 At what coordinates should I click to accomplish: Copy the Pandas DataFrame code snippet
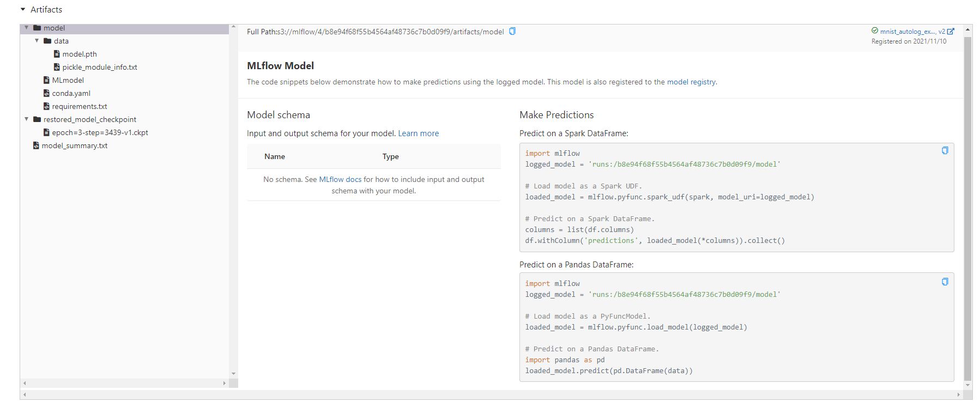[945, 282]
